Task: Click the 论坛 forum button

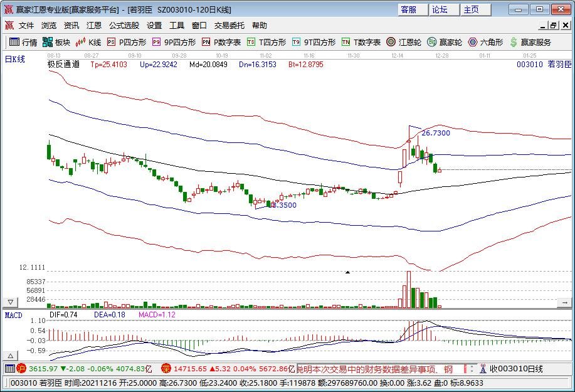Action: 444,9
